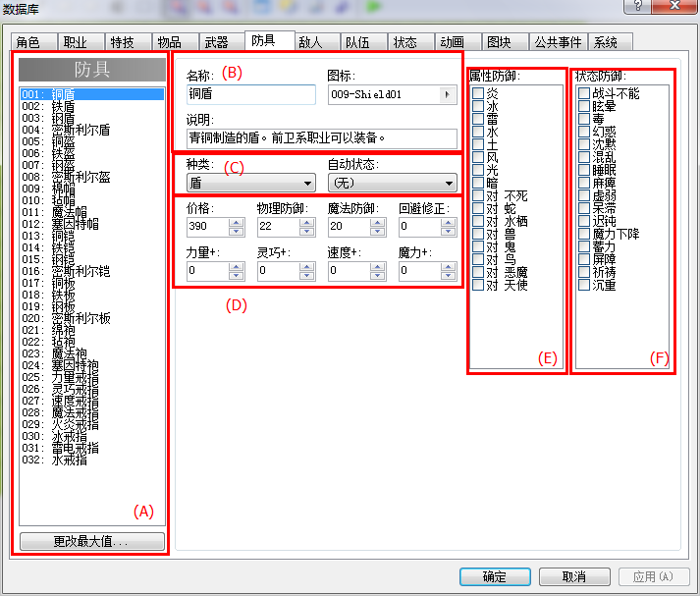Select armor 024: 塞因特袍 in list
Screen dimensions: 700x596
click(x=92, y=365)
